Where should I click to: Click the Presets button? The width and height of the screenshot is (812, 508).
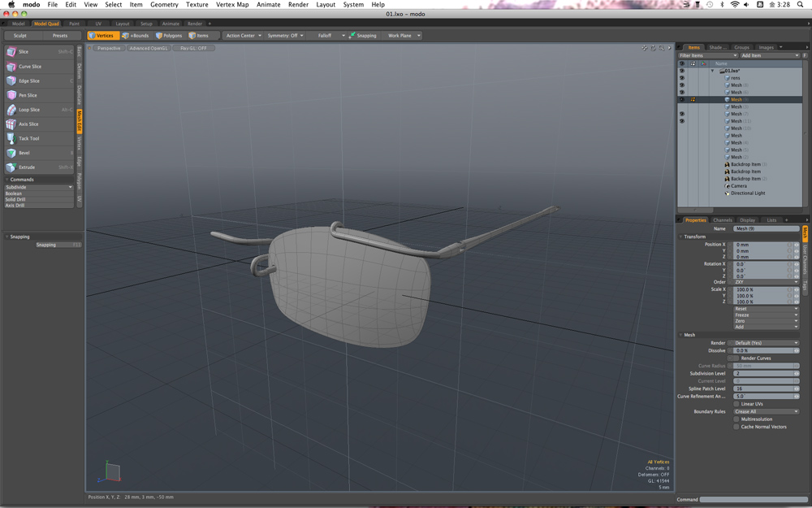60,36
